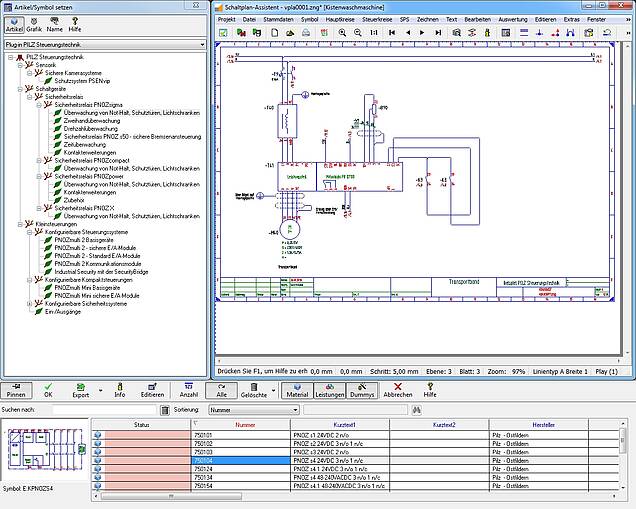The image size is (636, 509).
Task: Open the Auswertung menu
Action: click(514, 19)
